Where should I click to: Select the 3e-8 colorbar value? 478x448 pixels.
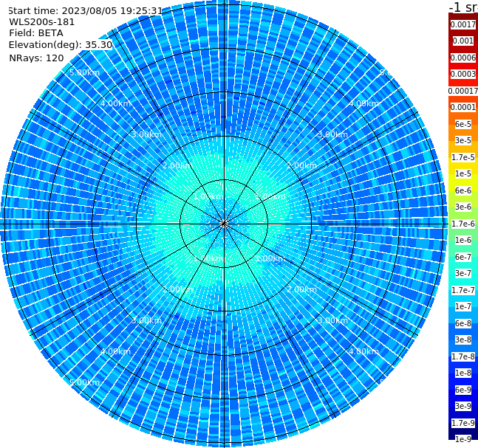[463, 340]
